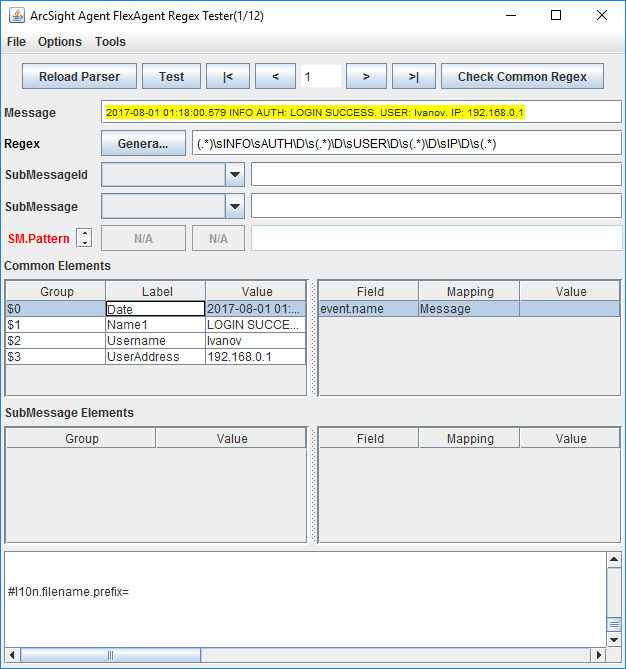Click the horizontal scrollbar thumb
Screen dimensions: 626x669
point(110,654)
